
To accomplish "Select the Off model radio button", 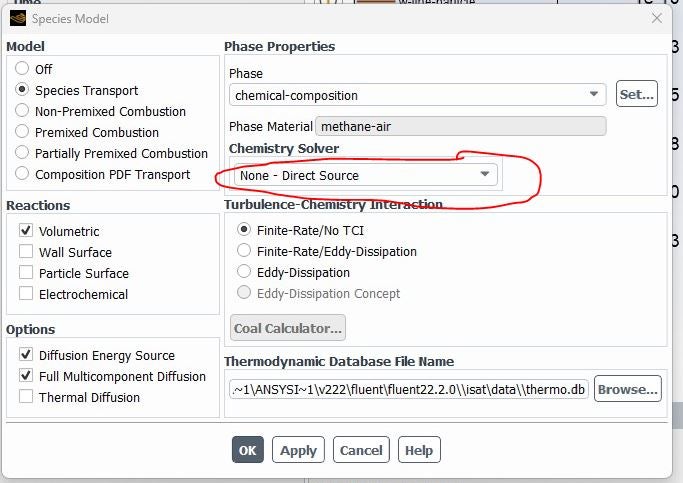I will pyautogui.click(x=22, y=69).
